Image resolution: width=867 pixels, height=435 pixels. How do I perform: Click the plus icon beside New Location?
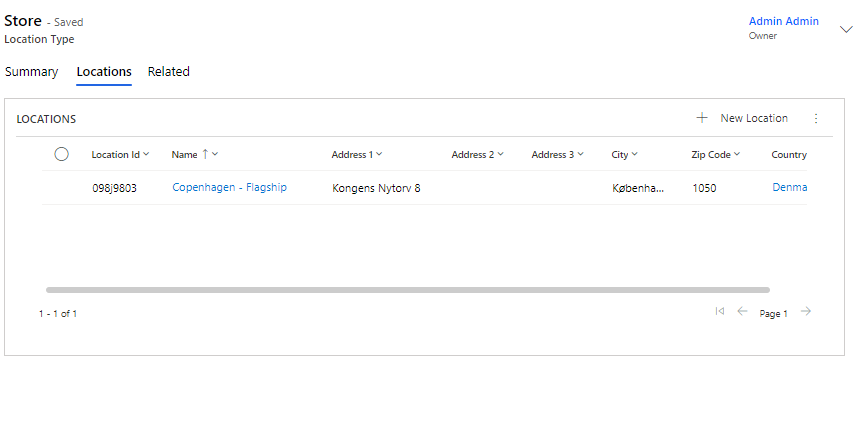pos(702,118)
